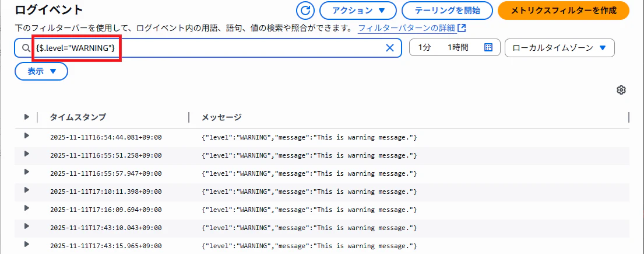Select timestamp 2025-11-11T16:55:51.258+09:00
This screenshot has height=254, width=644.
pyautogui.click(x=106, y=155)
